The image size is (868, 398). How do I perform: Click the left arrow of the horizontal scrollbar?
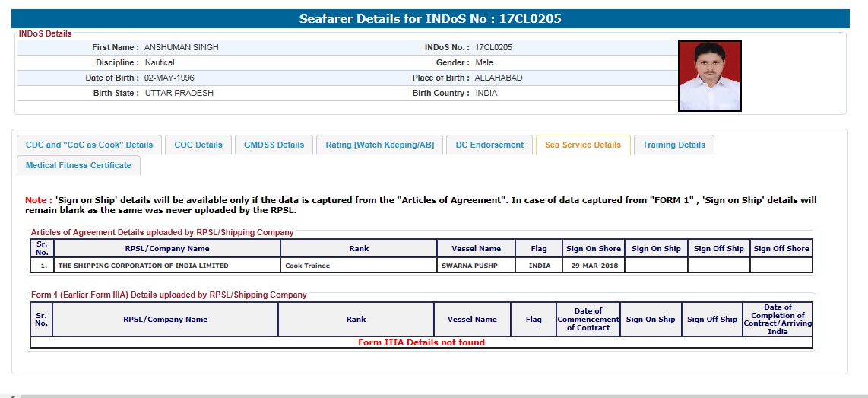pyautogui.click(x=13, y=396)
